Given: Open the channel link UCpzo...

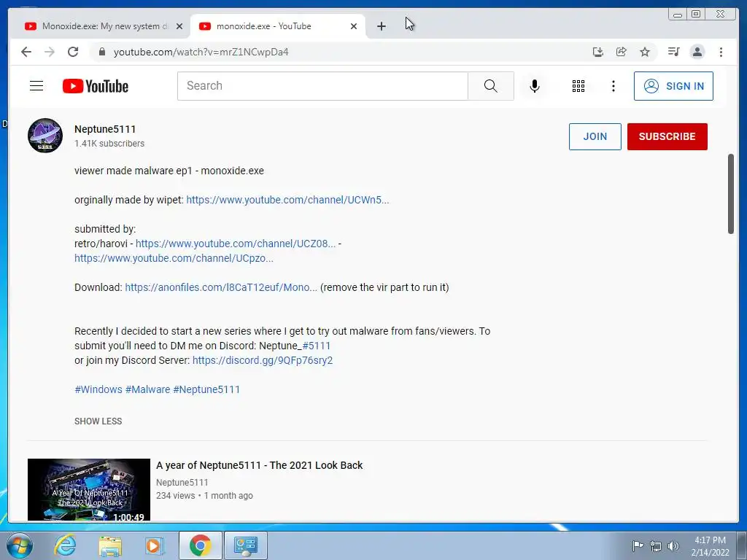Looking at the screenshot, I should 174,258.
